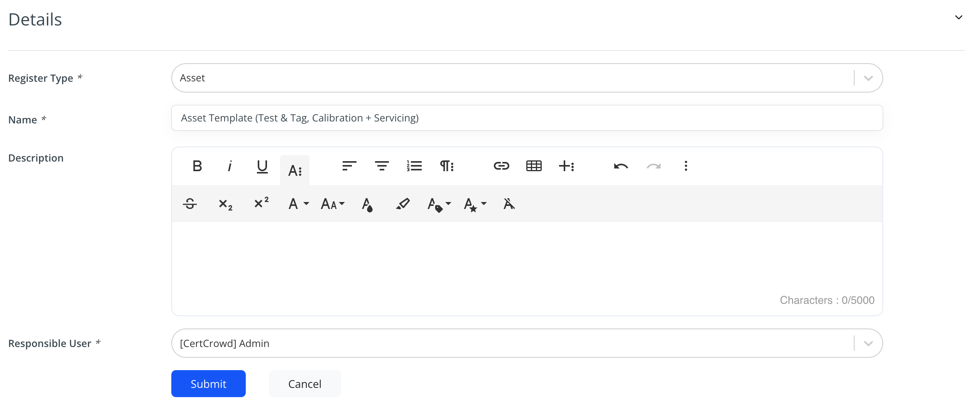Collapse the Details section chevron
Image resolution: width=980 pixels, height=411 pixels.
click(x=958, y=17)
